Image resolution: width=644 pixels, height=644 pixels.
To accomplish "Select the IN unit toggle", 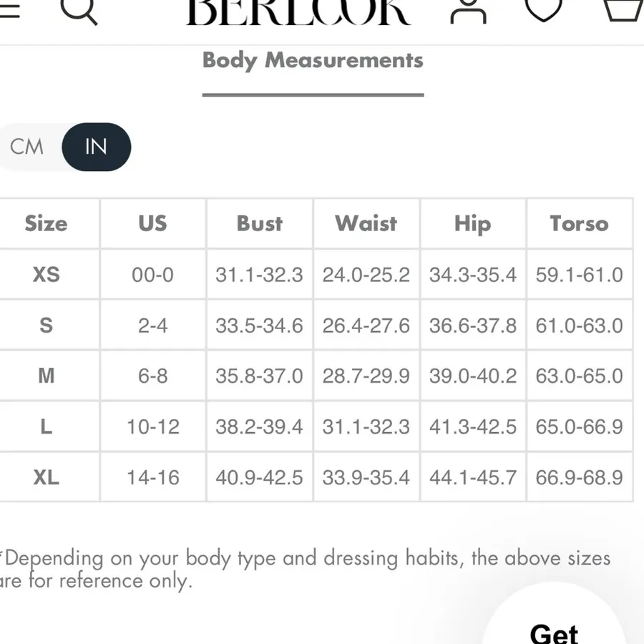I will (x=96, y=147).
